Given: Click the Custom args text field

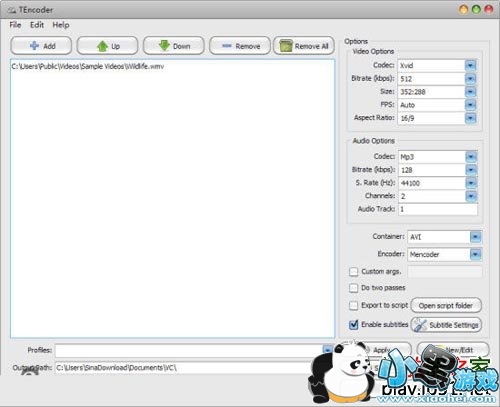Looking at the screenshot, I should [x=445, y=272].
